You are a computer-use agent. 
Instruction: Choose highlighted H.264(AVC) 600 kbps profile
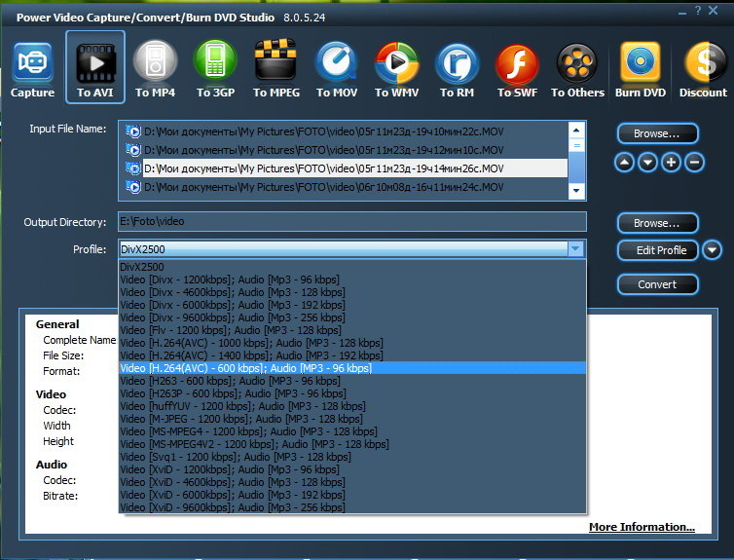point(352,368)
